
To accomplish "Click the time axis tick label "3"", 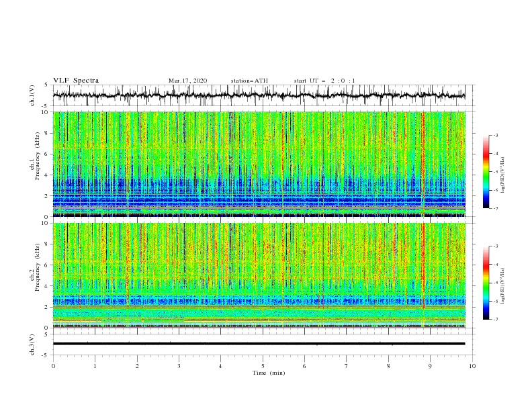I will [179, 366].
